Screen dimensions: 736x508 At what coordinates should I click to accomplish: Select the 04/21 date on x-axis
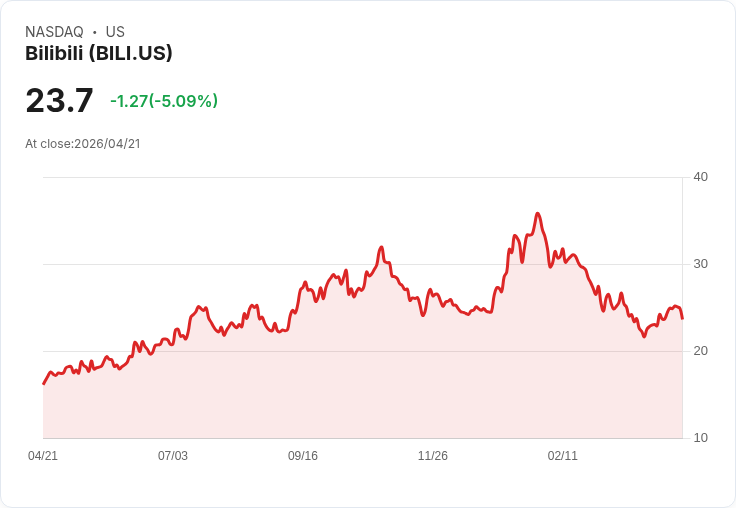(43, 456)
